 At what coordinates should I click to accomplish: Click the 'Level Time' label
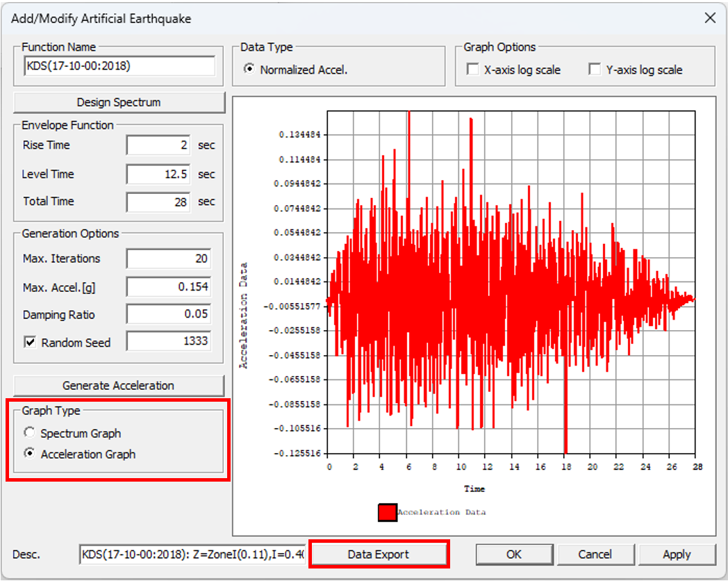[48, 174]
